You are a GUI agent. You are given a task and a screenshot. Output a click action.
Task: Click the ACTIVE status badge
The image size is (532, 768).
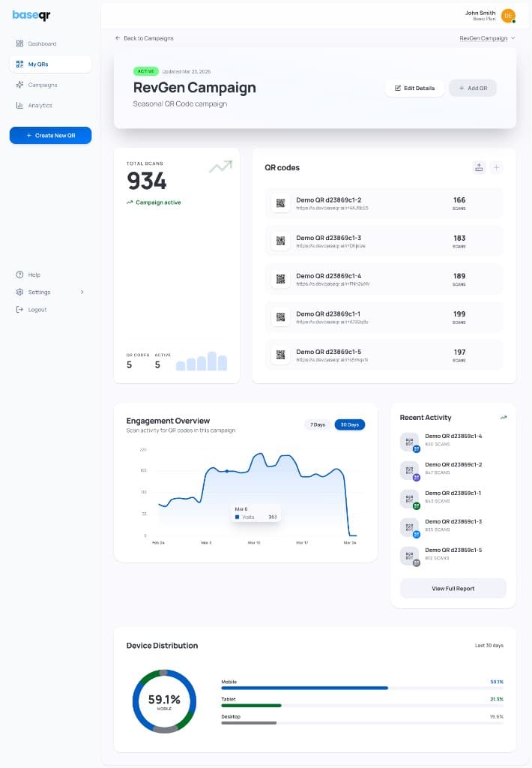146,71
